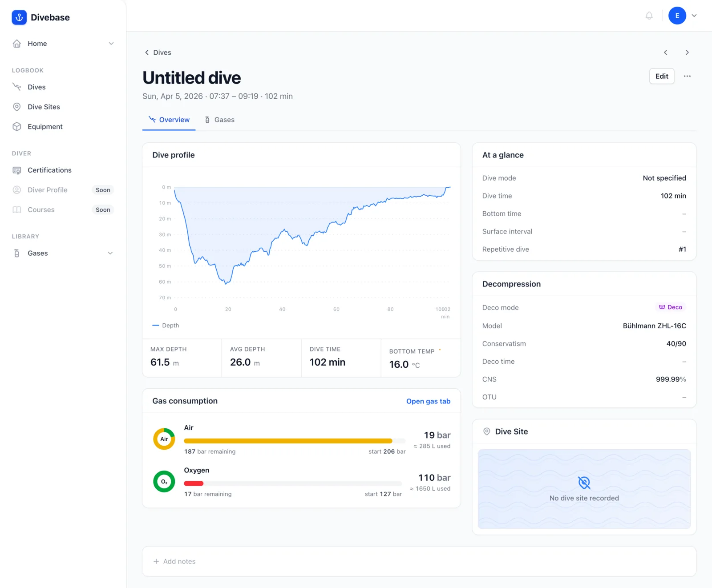Click the Add notes field
The width and height of the screenshot is (712, 588).
pos(419,561)
